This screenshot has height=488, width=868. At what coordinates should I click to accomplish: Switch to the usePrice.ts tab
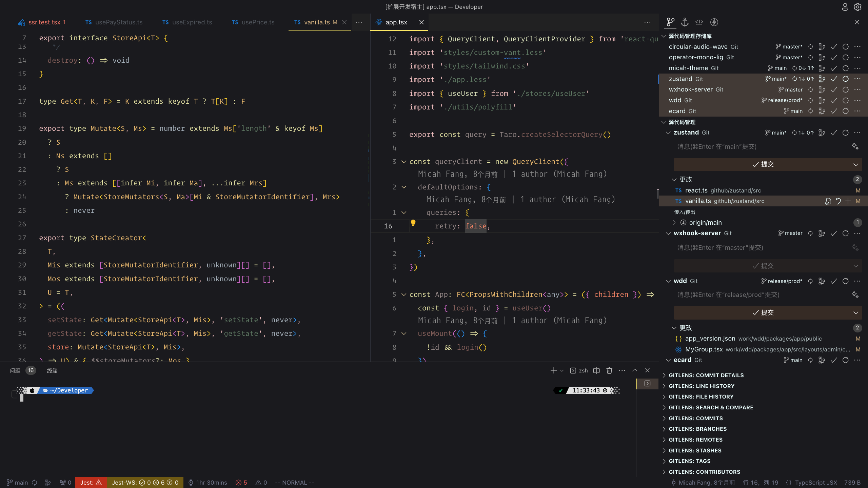pos(257,22)
